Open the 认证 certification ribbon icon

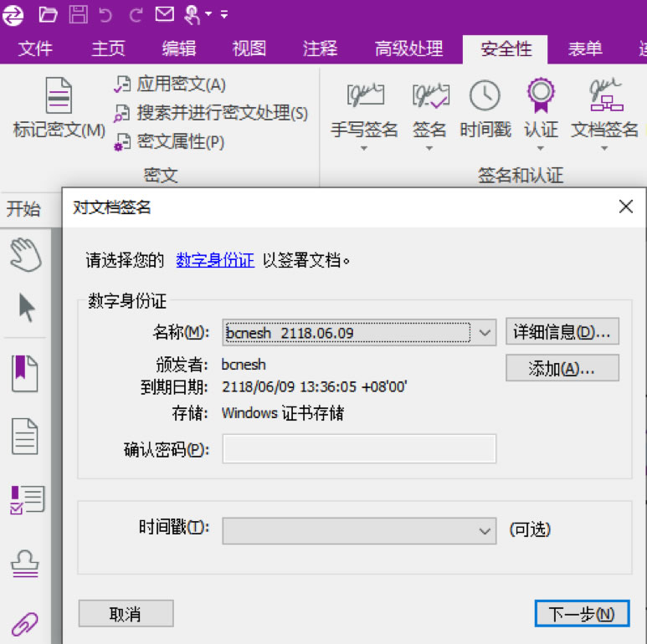tap(541, 97)
